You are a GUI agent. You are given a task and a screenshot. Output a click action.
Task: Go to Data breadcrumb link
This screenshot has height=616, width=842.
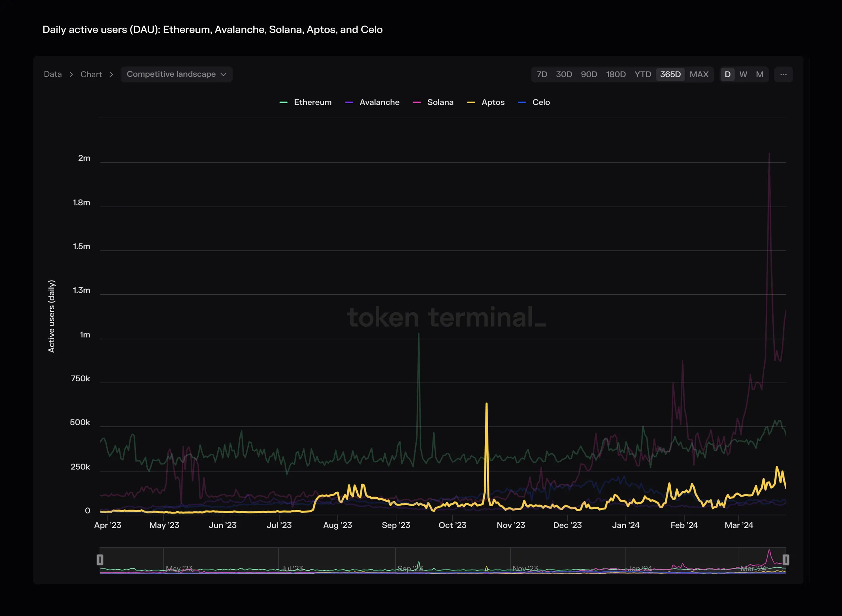[x=53, y=74]
